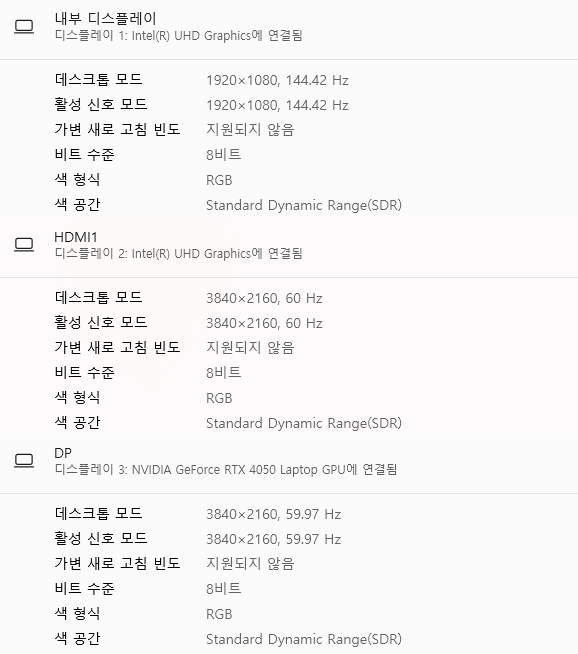Image resolution: width=578 pixels, height=654 pixels.
Task: Collapse the HDMI1 display section header
Action: coord(289,245)
